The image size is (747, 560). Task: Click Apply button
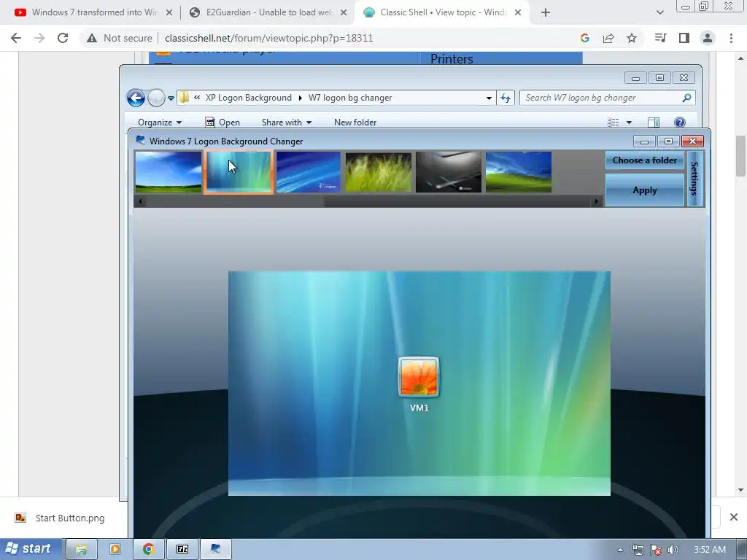pyautogui.click(x=645, y=190)
